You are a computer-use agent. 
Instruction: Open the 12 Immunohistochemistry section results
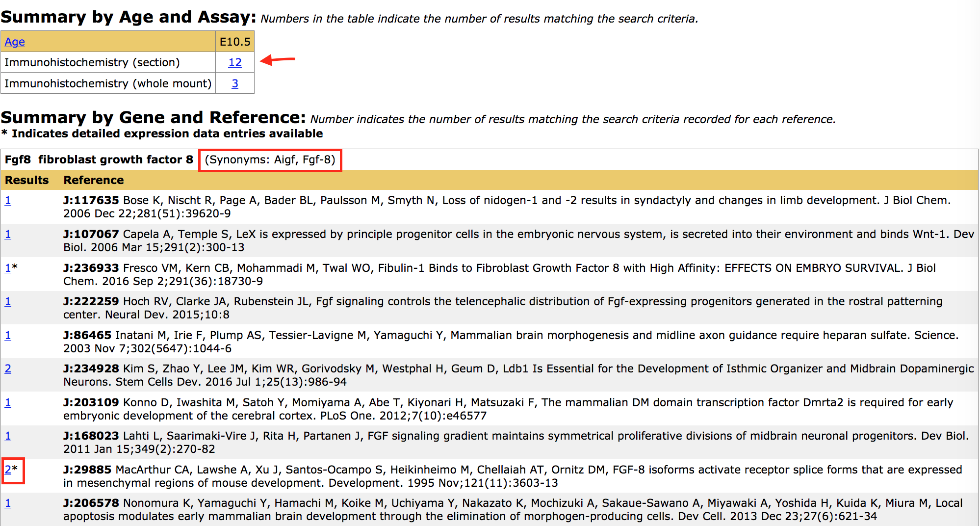pyautogui.click(x=235, y=62)
